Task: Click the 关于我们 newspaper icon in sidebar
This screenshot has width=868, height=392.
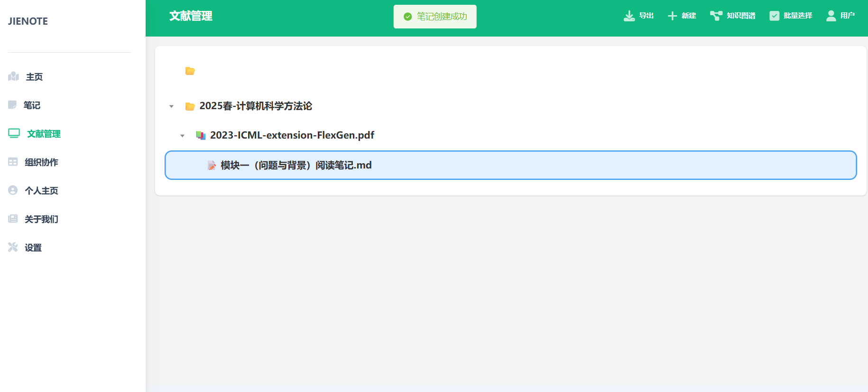Action: (13, 219)
